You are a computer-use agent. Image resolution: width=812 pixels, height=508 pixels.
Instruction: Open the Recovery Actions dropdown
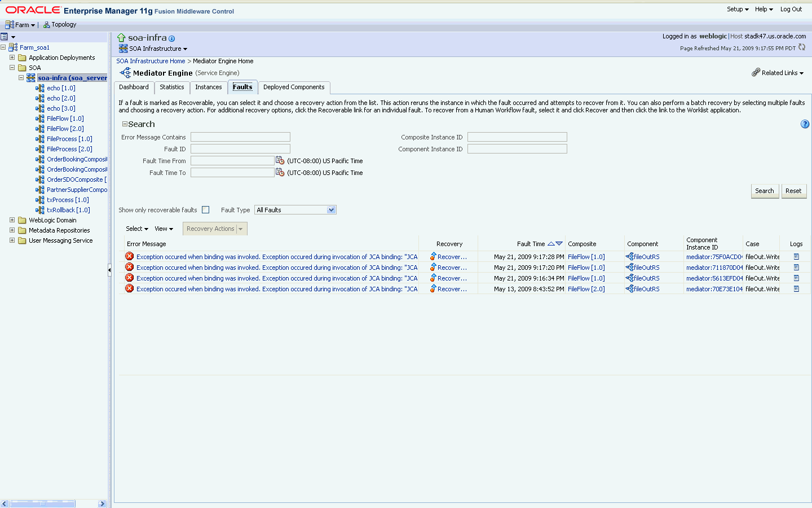(241, 229)
